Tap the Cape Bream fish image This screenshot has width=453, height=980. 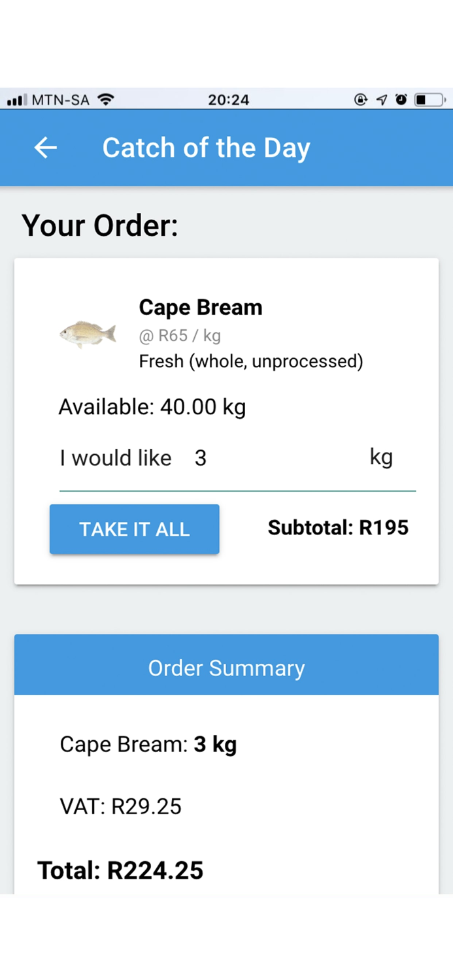click(88, 334)
